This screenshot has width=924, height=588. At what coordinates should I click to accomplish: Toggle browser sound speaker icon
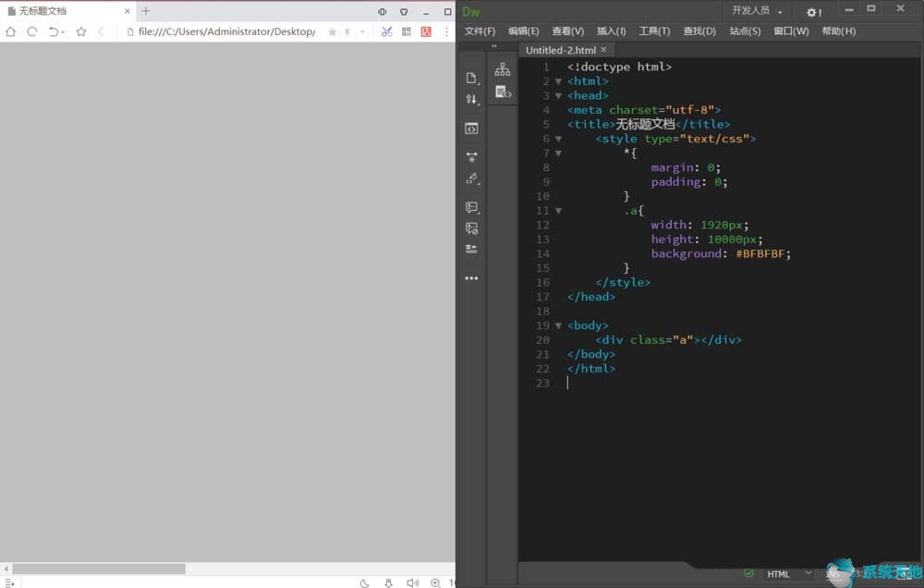[412, 582]
